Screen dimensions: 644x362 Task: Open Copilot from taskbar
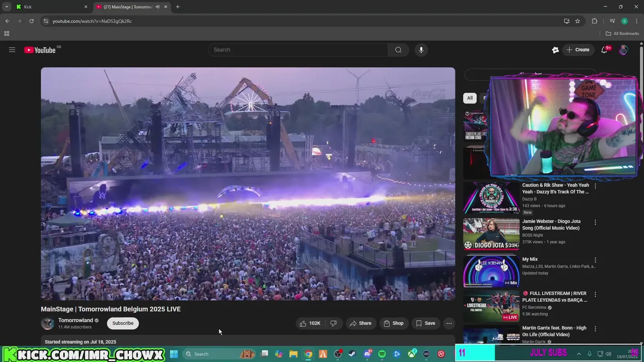click(x=279, y=354)
